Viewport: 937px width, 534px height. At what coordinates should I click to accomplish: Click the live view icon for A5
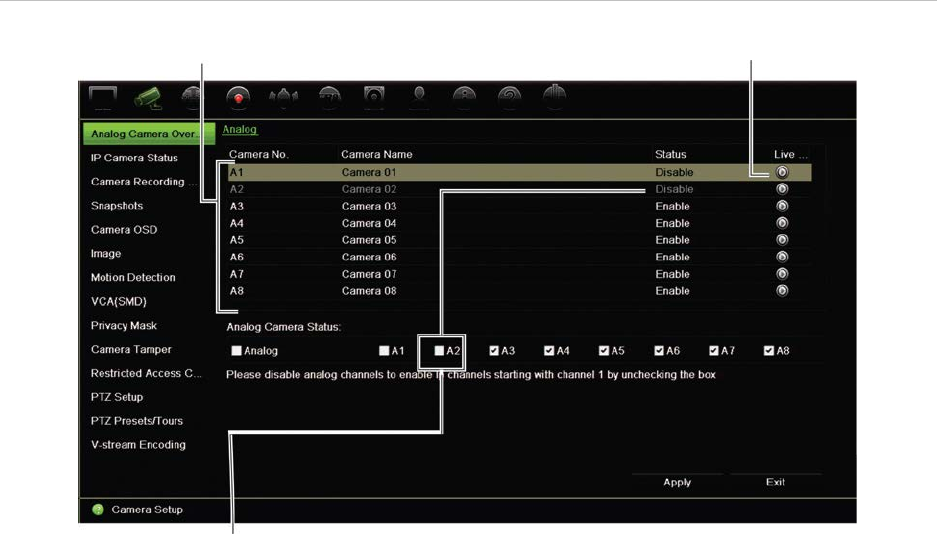pyautogui.click(x=782, y=240)
